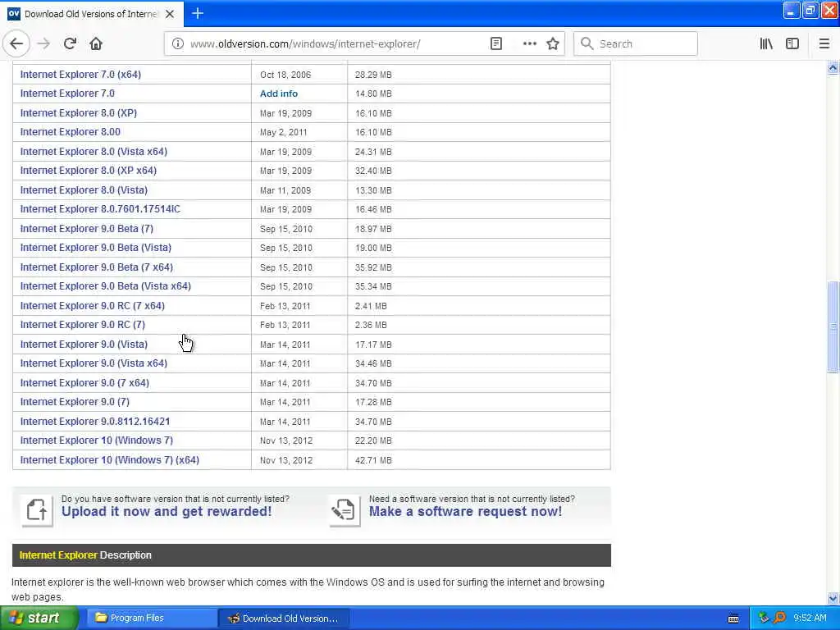Go back to the previous page
Viewport: 840px width, 630px height.
16,44
